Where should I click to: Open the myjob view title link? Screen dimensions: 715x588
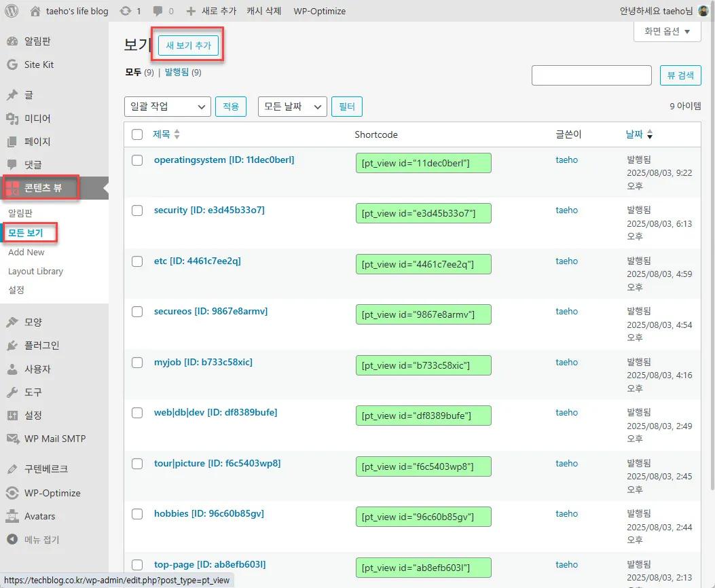[203, 362]
